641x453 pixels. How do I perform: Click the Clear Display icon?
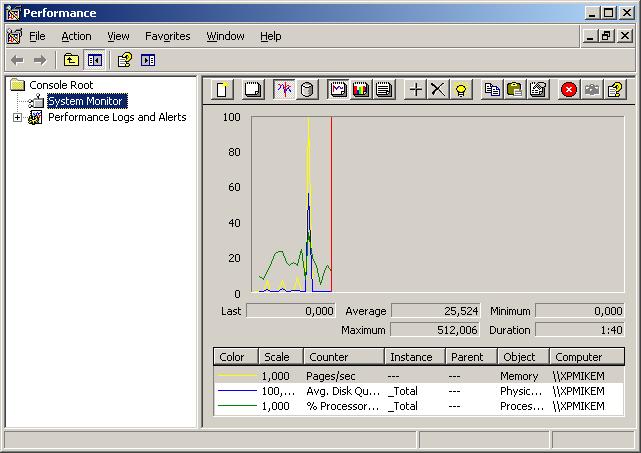(253, 90)
